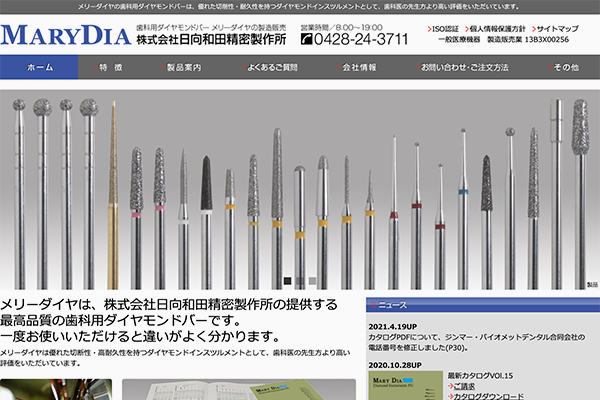Click the green Mary Dia catalog thumbnail
This screenshot has width=600, height=400.
click(x=406, y=385)
